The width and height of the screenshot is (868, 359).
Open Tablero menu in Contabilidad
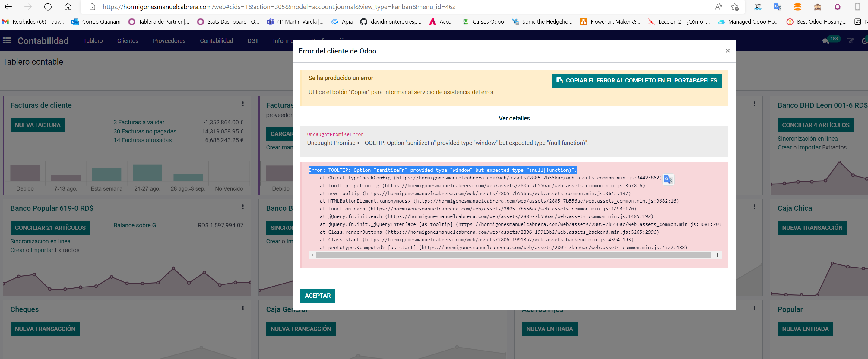tap(93, 41)
